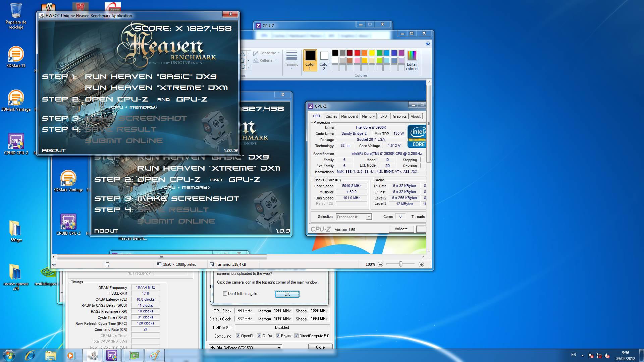Open the 3DMark 11 desktop shortcut
644x362 pixels.
pos(16,57)
